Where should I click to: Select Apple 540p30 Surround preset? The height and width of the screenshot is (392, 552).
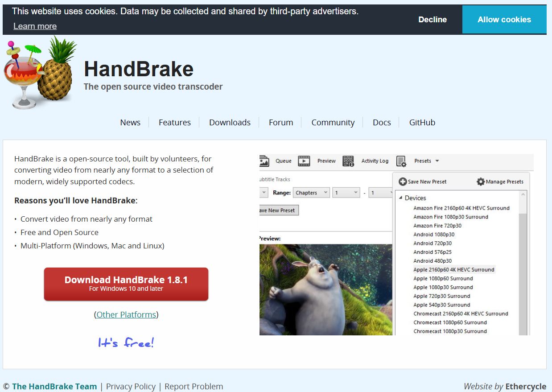tap(442, 305)
